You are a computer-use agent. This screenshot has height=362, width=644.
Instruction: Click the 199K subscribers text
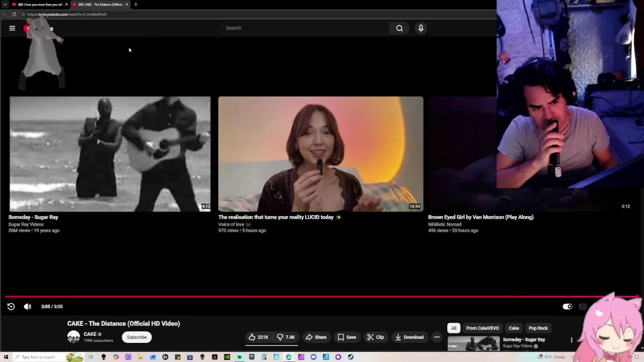pyautogui.click(x=99, y=341)
